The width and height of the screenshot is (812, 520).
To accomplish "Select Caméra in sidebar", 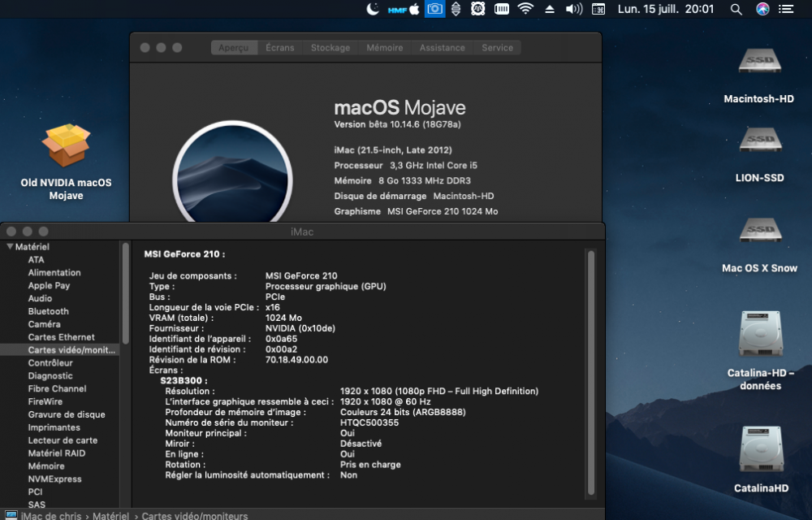I will (x=44, y=324).
